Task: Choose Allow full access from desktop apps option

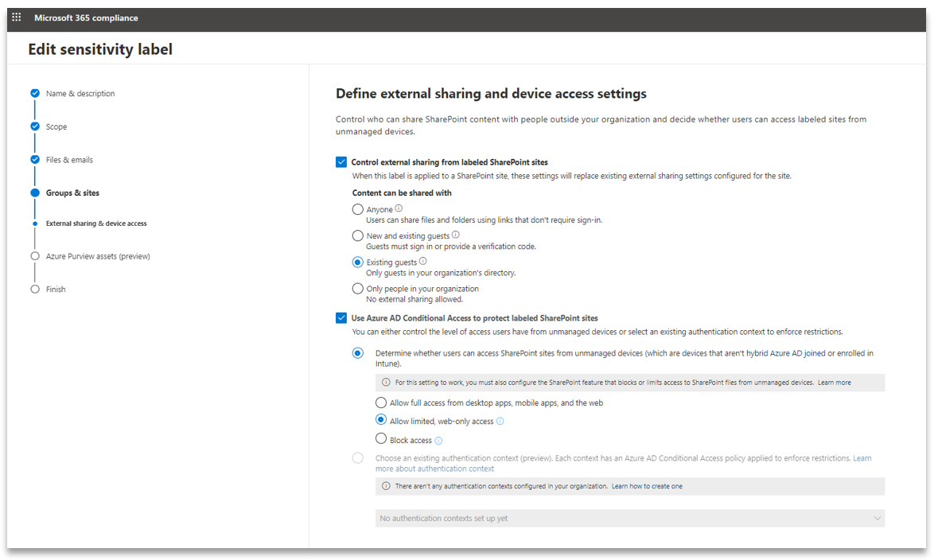Action: [381, 402]
